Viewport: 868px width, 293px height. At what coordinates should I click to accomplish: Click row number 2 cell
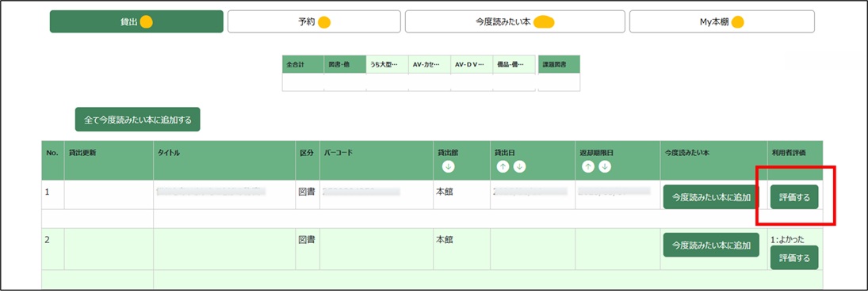pyautogui.click(x=52, y=249)
